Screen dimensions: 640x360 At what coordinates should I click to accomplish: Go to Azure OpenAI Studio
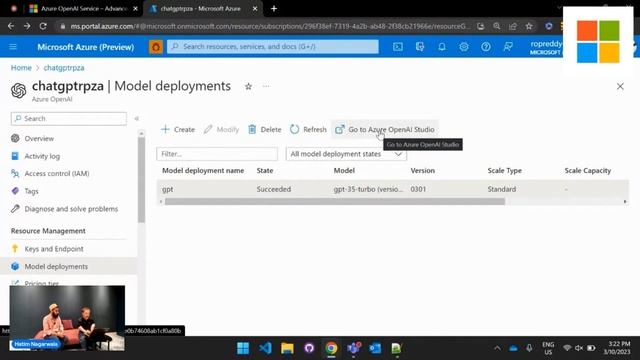coord(385,129)
